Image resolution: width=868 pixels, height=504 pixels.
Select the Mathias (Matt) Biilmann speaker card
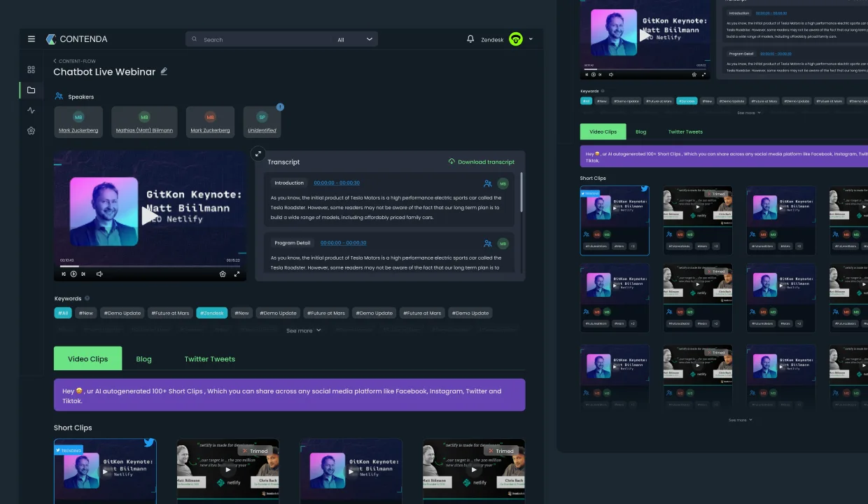coord(144,122)
